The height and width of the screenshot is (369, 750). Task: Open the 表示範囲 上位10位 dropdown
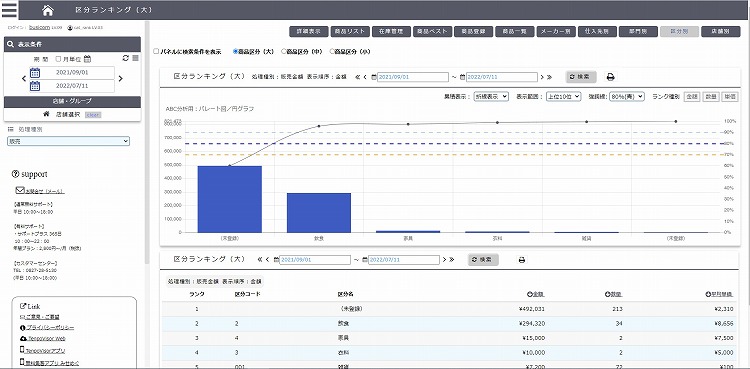click(x=563, y=96)
